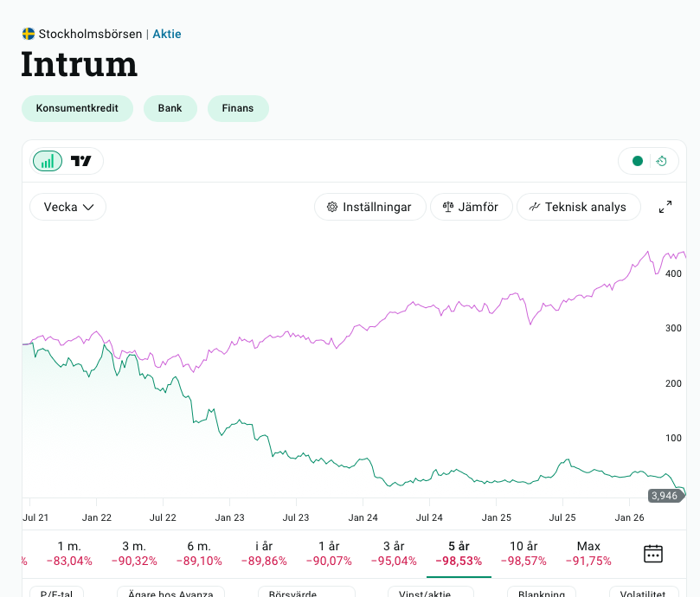Click the Ägare hos Avanza card
Screen dimensions: 700x597
point(170,592)
